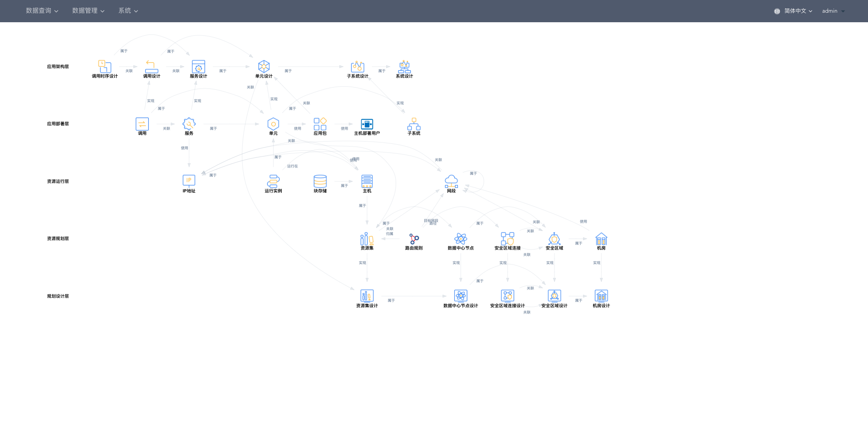Viewport: 868px width, 441px height.
Task: Click the 子系统 node icon in the 应用部署层 row
Action: (414, 124)
